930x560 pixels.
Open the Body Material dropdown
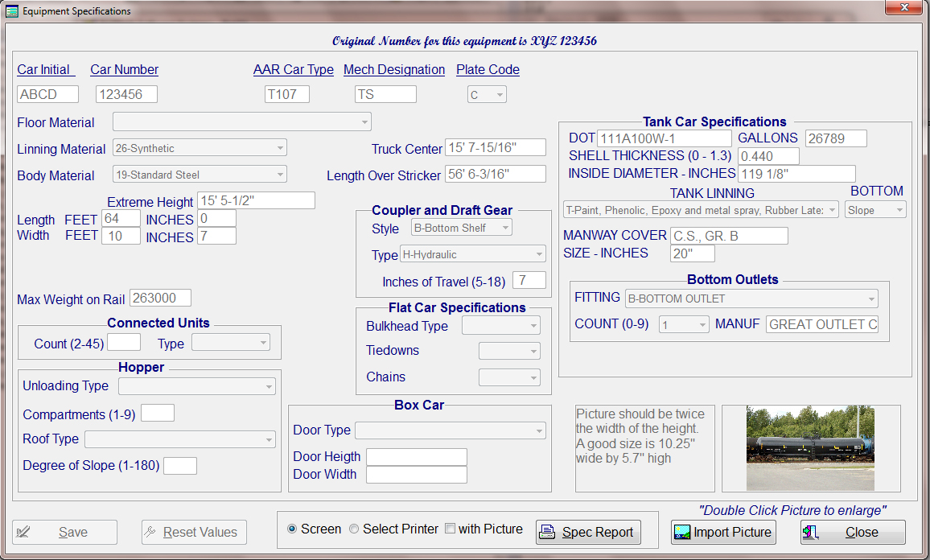[200, 175]
